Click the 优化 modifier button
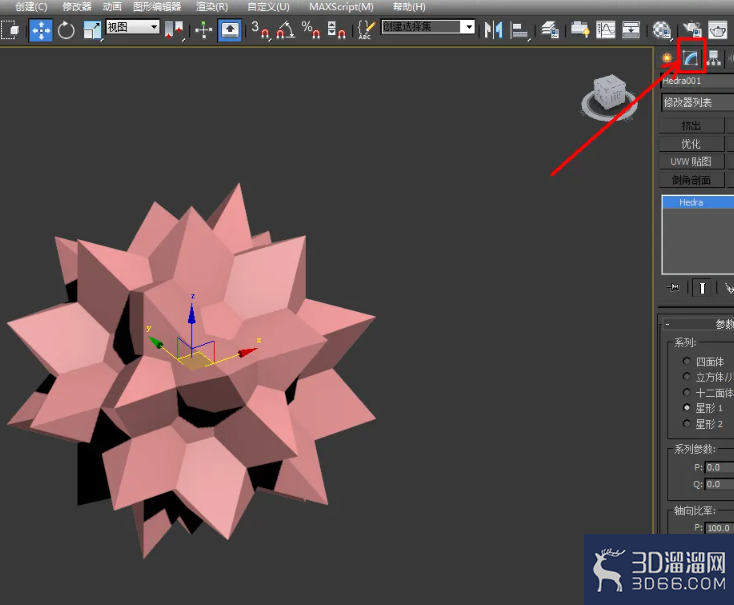Viewport: 734px width, 605px height. tap(691, 144)
